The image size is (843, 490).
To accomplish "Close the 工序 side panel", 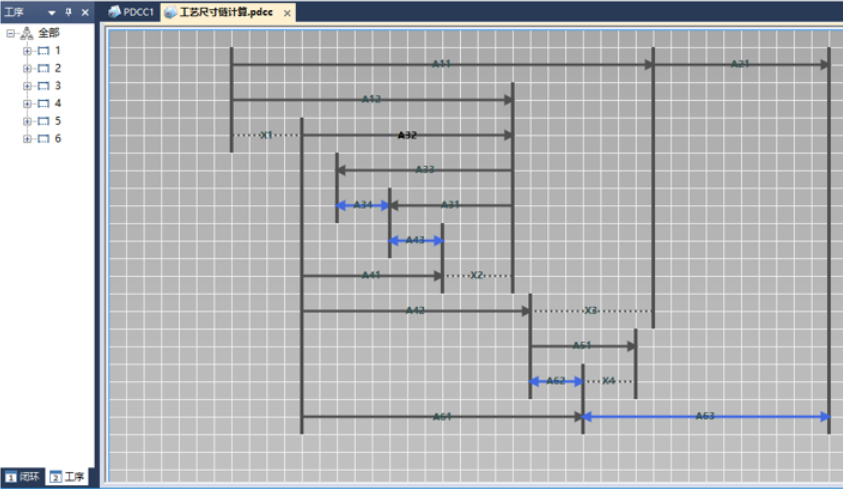I will 84,12.
